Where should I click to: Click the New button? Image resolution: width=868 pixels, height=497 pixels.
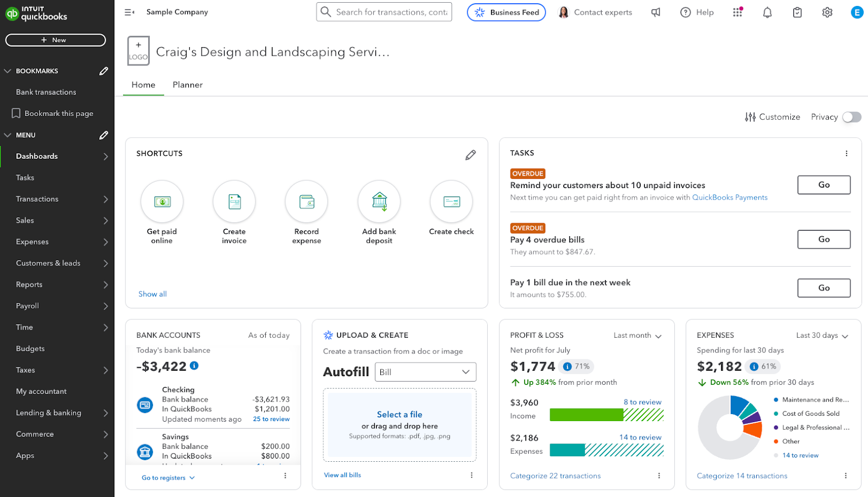point(55,40)
